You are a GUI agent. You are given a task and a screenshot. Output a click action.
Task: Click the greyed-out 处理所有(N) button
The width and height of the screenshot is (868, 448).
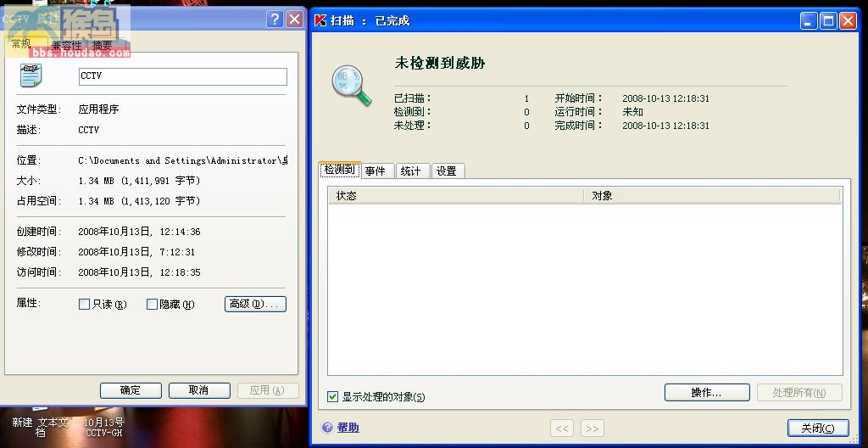[x=799, y=393]
